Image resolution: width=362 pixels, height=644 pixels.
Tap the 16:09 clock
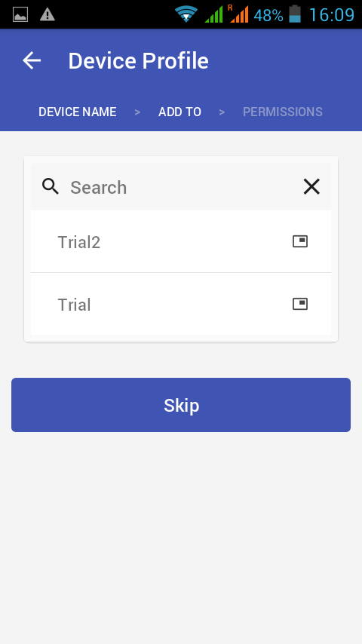tap(331, 15)
